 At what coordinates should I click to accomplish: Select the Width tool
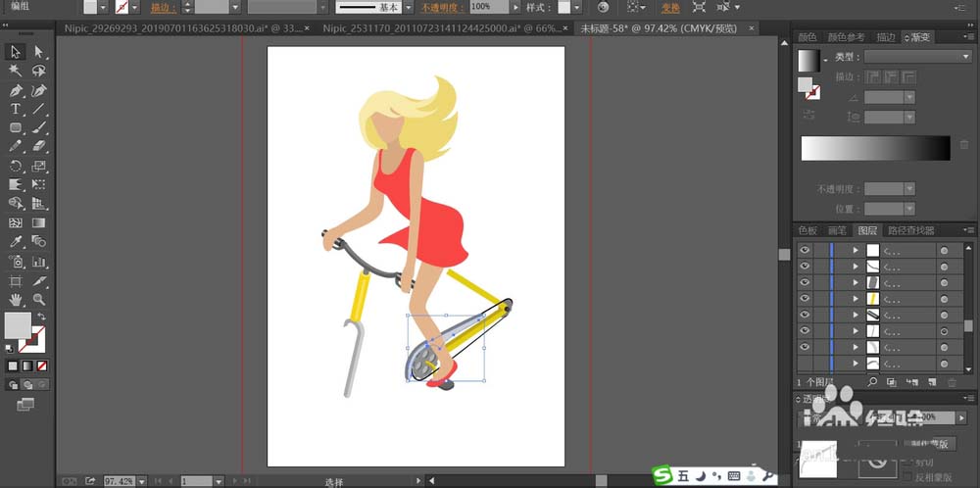[16, 185]
